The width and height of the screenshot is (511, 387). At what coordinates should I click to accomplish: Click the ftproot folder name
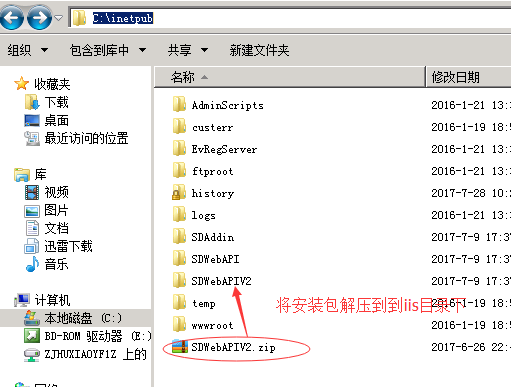(x=212, y=171)
